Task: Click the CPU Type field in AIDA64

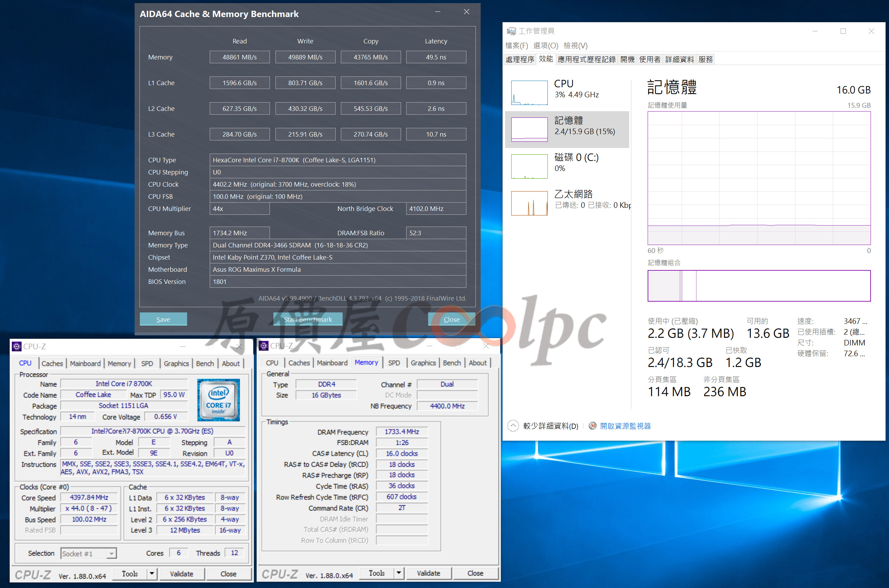Action: (x=338, y=160)
